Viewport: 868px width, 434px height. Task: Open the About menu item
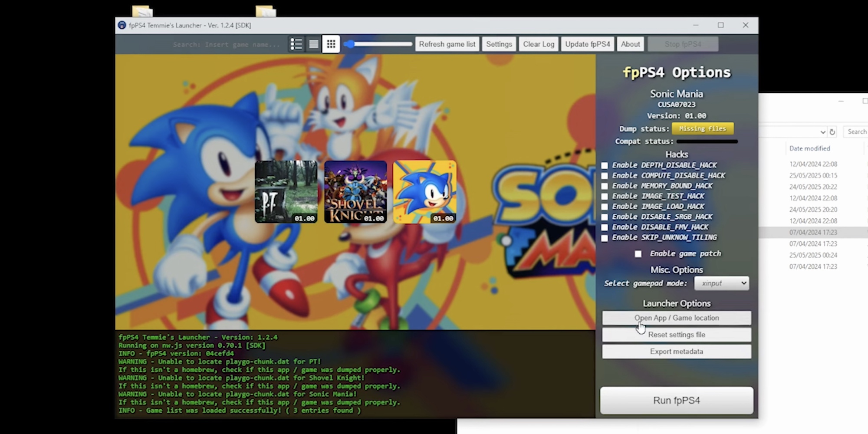pyautogui.click(x=630, y=44)
